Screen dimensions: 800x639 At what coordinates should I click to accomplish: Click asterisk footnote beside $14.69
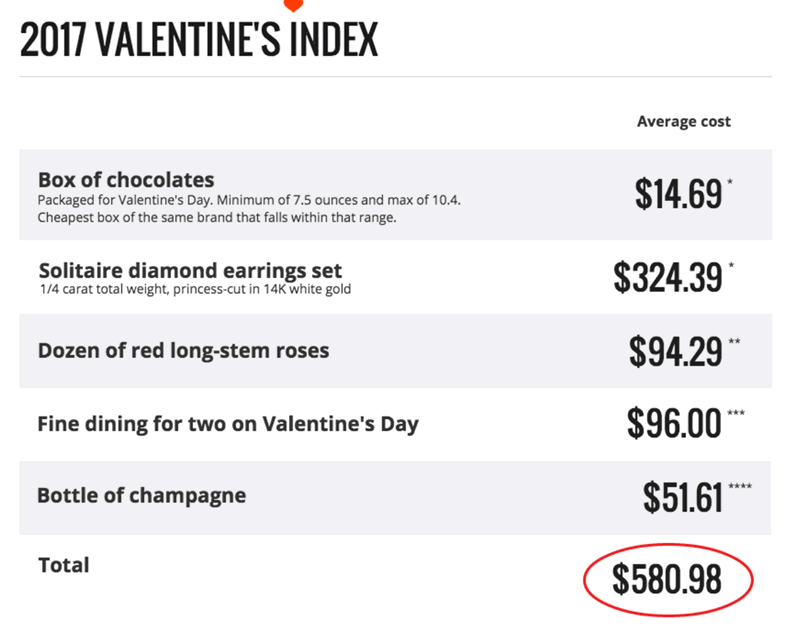pos(732,184)
